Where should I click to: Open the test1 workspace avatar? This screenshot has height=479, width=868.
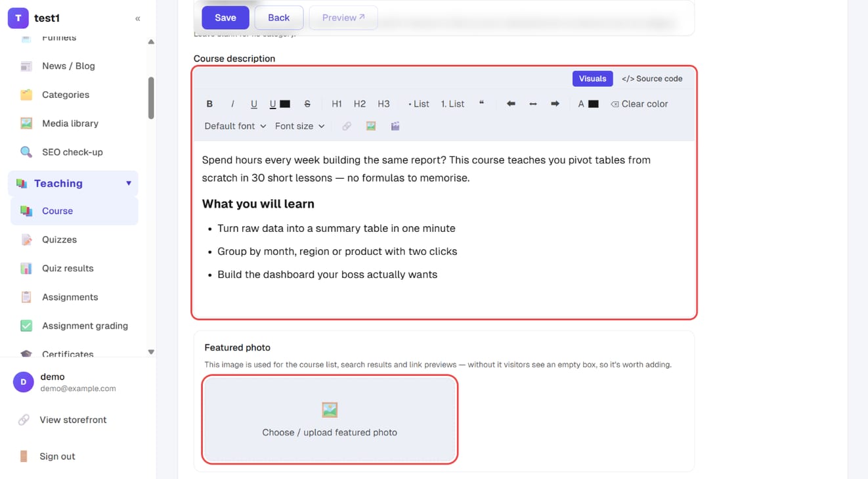pos(18,18)
